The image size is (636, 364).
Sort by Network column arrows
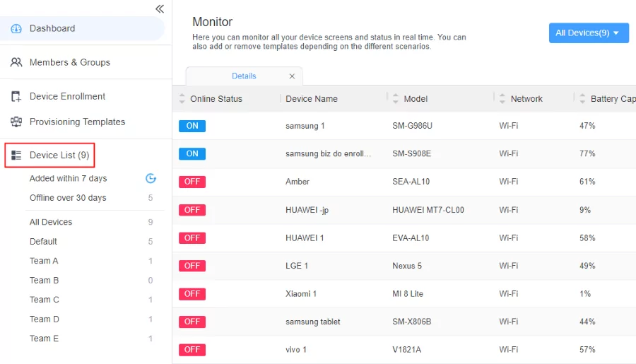click(x=502, y=99)
